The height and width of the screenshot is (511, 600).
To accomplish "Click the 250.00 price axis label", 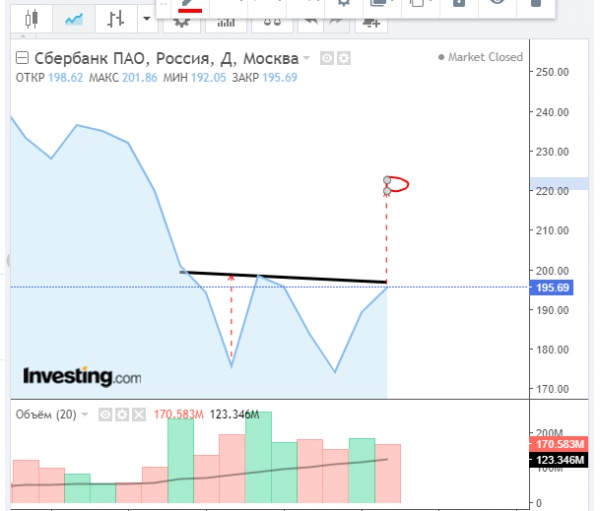I will (x=552, y=72).
